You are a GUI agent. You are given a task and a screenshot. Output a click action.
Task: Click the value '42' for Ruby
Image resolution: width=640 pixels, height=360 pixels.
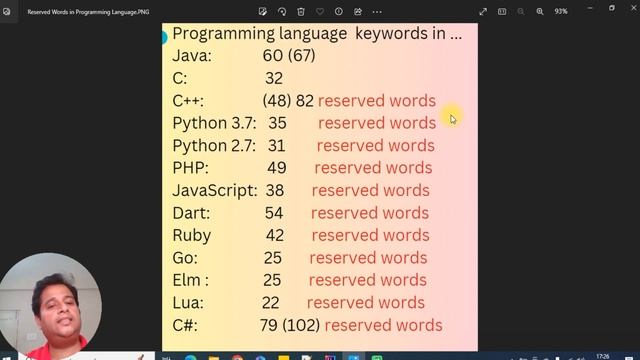click(x=275, y=236)
